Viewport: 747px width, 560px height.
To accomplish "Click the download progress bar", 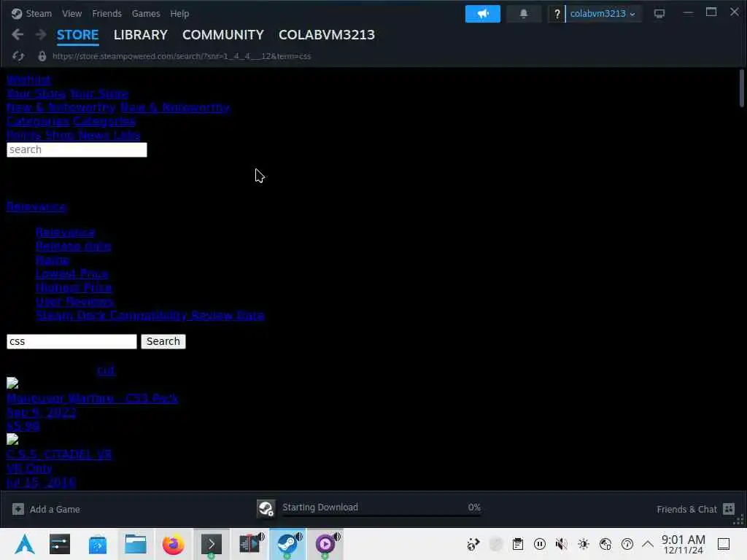I will tap(381, 516).
